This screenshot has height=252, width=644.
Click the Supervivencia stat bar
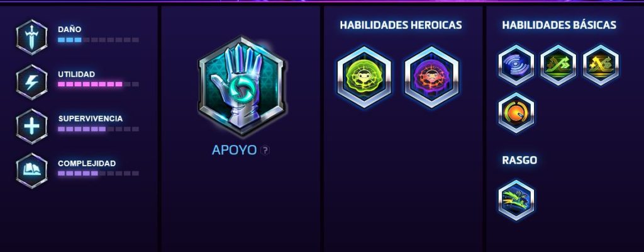98,129
